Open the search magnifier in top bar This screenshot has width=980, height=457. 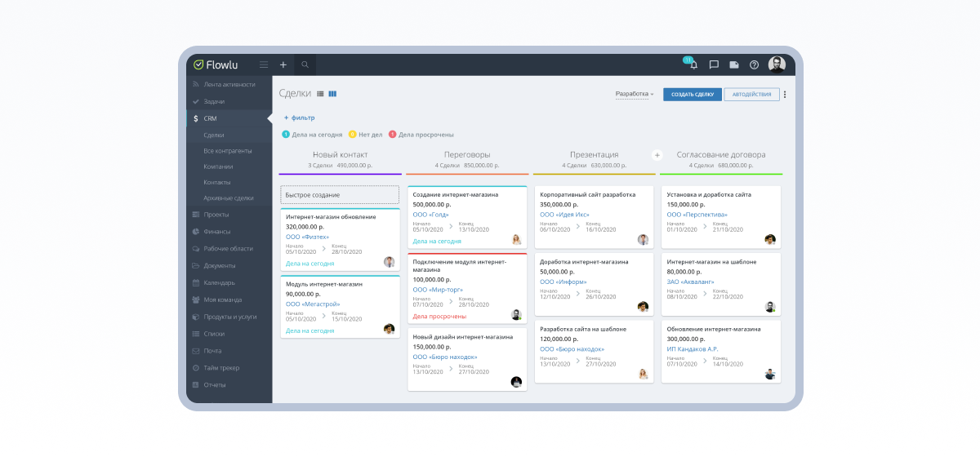coord(305,64)
